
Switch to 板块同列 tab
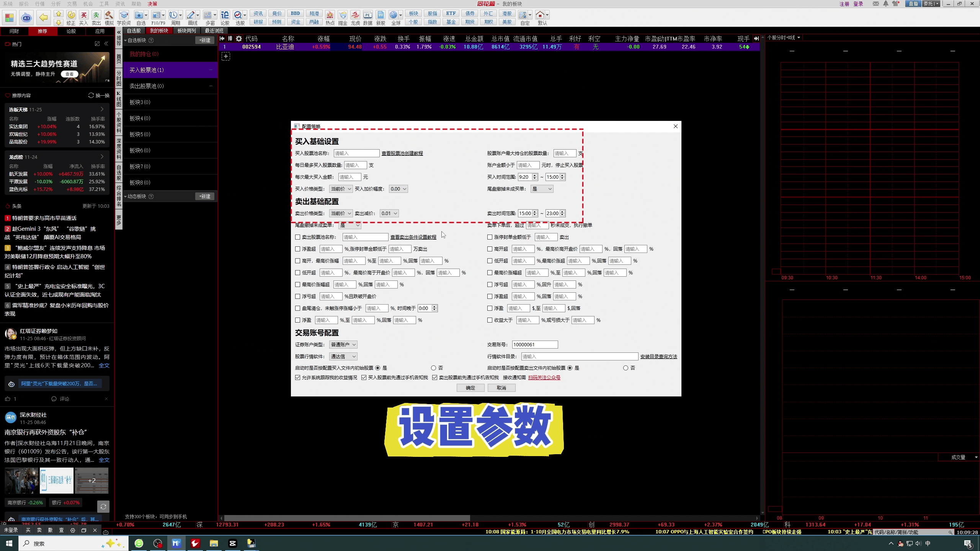pos(186,31)
